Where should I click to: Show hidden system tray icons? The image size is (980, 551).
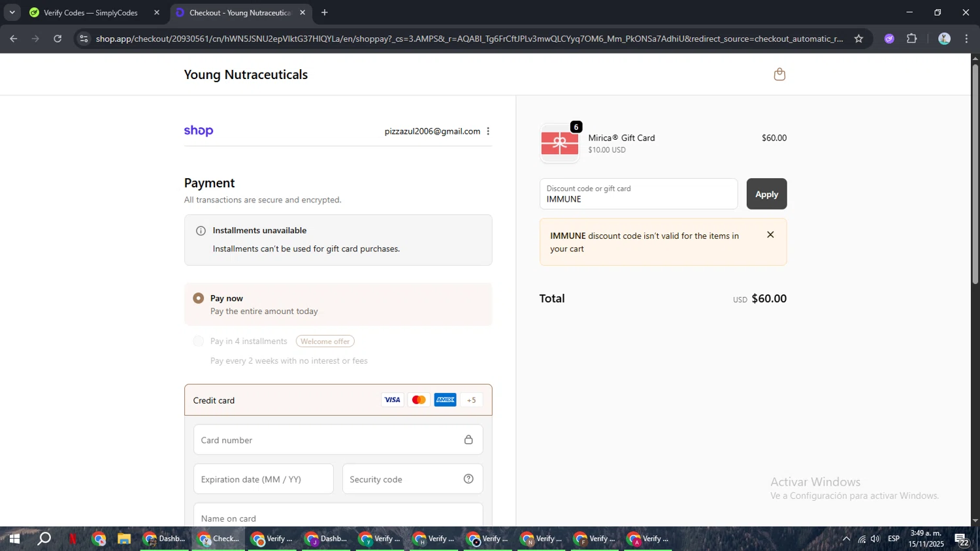pyautogui.click(x=846, y=539)
